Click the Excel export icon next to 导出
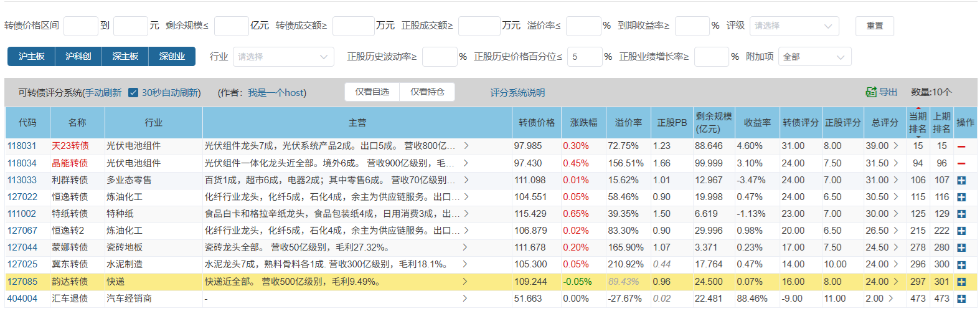 871,92
